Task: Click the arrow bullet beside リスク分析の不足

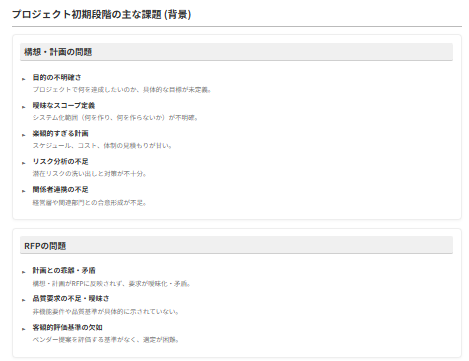Action: (24, 163)
